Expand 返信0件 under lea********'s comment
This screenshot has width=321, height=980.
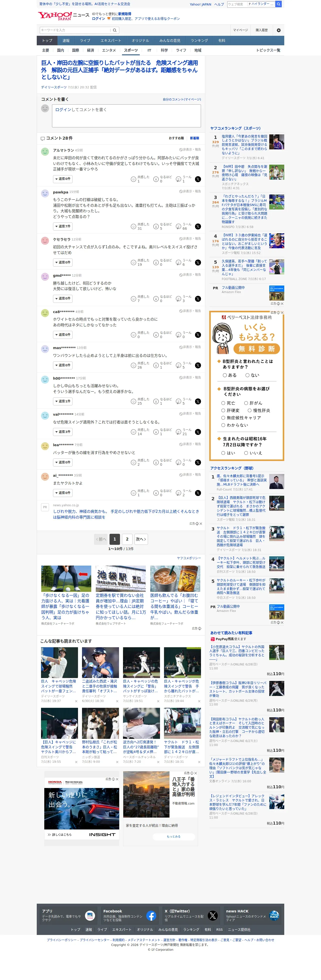63,462
